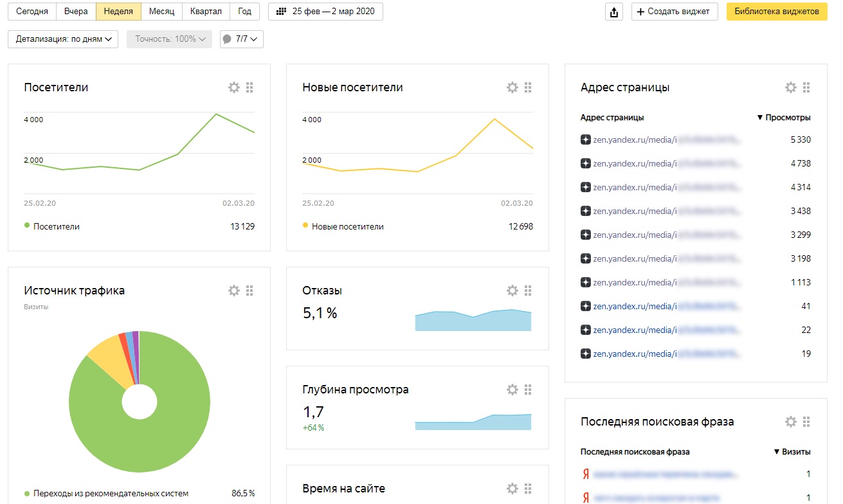The image size is (843, 504).
Task: Toggle Переходы из рекомендательных систем legend item
Action: pyautogui.click(x=27, y=494)
